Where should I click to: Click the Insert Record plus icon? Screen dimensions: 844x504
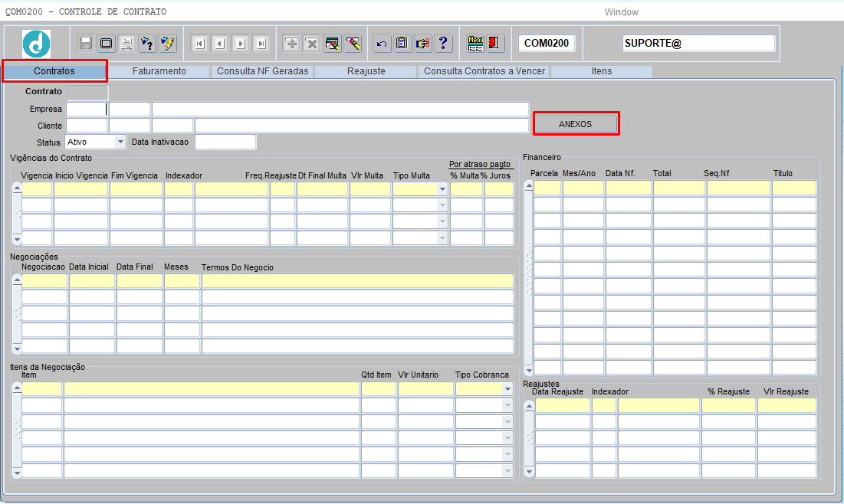tap(291, 43)
